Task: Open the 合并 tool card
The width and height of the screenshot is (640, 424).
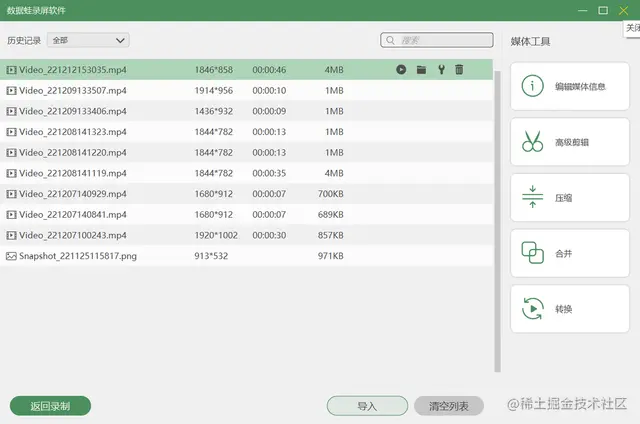Action: coord(570,253)
